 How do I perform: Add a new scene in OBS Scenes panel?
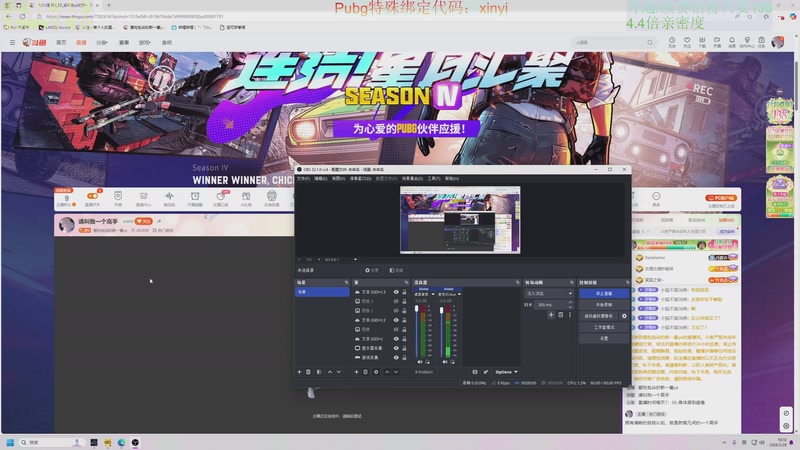click(x=299, y=372)
